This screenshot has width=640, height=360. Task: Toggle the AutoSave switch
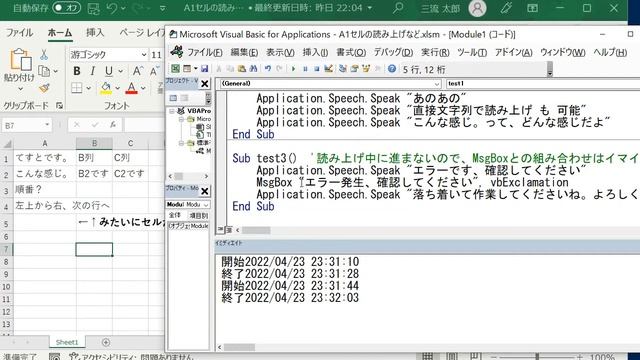(x=67, y=8)
